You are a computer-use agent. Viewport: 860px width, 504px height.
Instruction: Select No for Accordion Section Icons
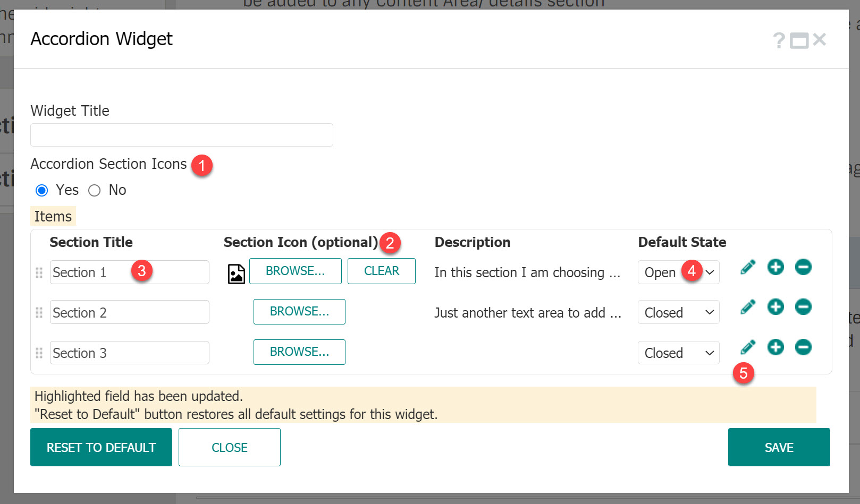click(x=95, y=190)
